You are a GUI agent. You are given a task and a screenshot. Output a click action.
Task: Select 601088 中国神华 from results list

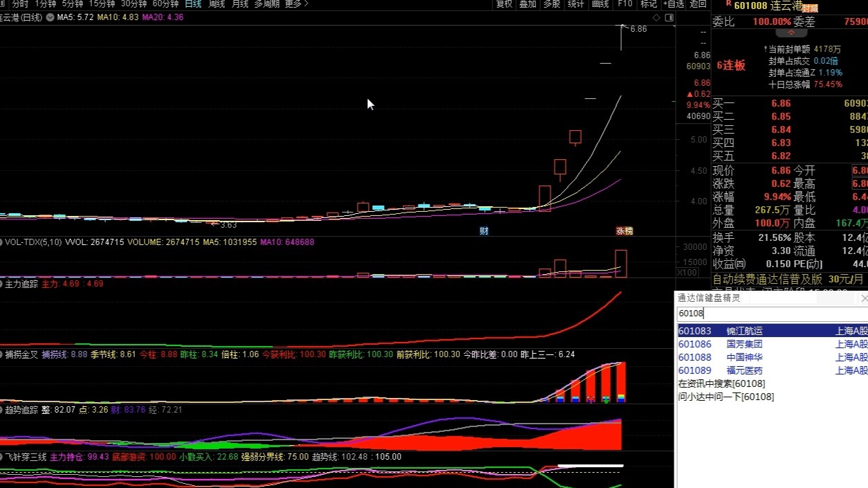[773, 357]
